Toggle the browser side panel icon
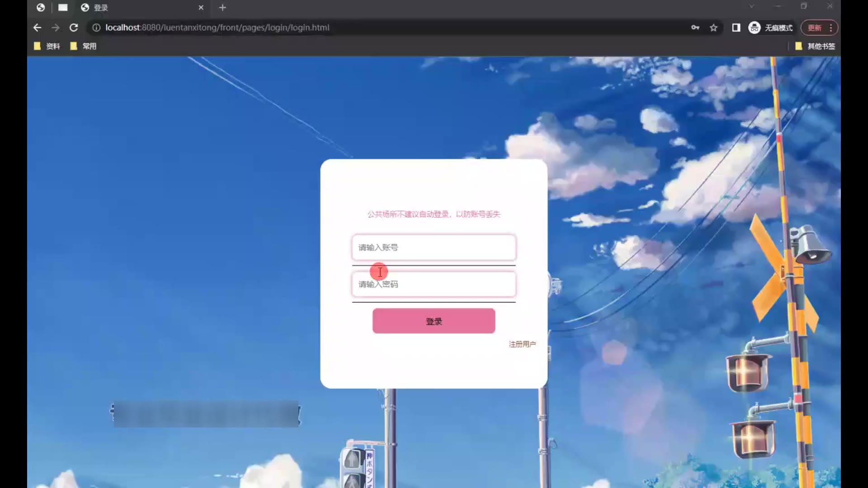Screen dimensions: 868x488 [736, 28]
